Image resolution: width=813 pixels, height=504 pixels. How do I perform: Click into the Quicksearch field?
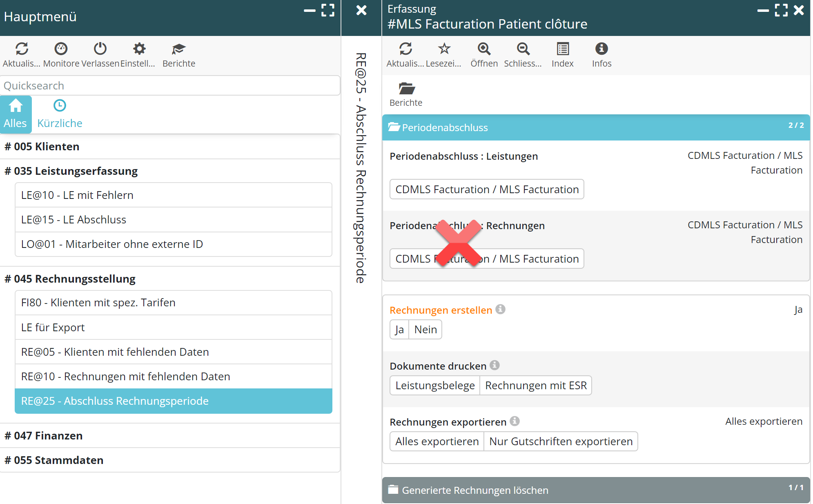pyautogui.click(x=170, y=86)
